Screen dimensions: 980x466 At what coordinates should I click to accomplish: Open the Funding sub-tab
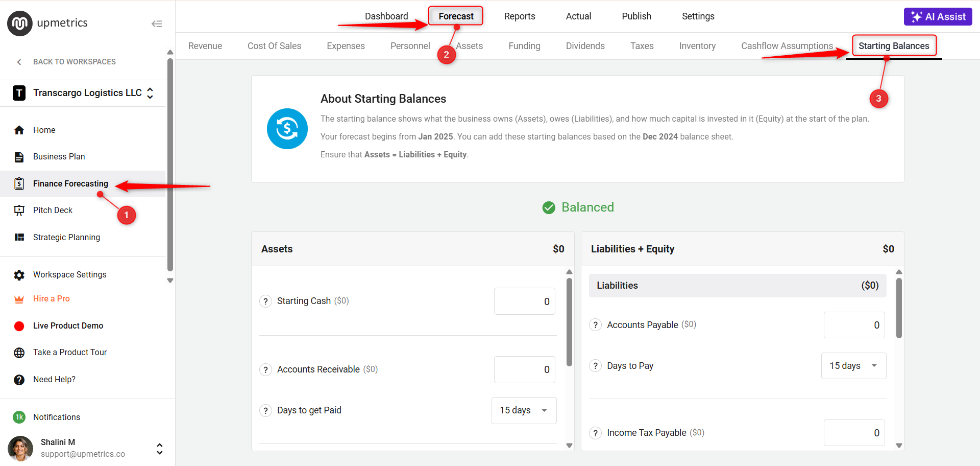point(524,46)
